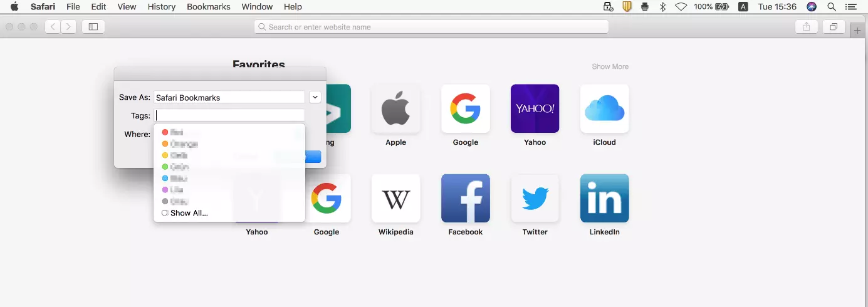
Task: Open the iCloud favorite tile
Action: [x=605, y=108]
